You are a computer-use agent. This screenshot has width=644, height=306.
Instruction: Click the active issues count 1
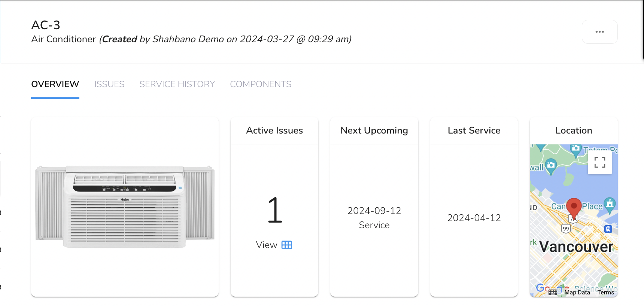pos(275,210)
